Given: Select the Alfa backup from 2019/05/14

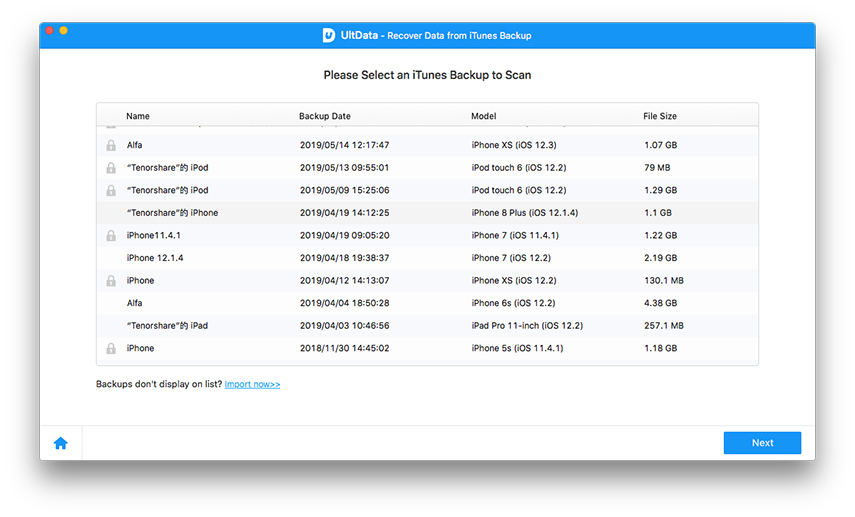Looking at the screenshot, I should (427, 145).
